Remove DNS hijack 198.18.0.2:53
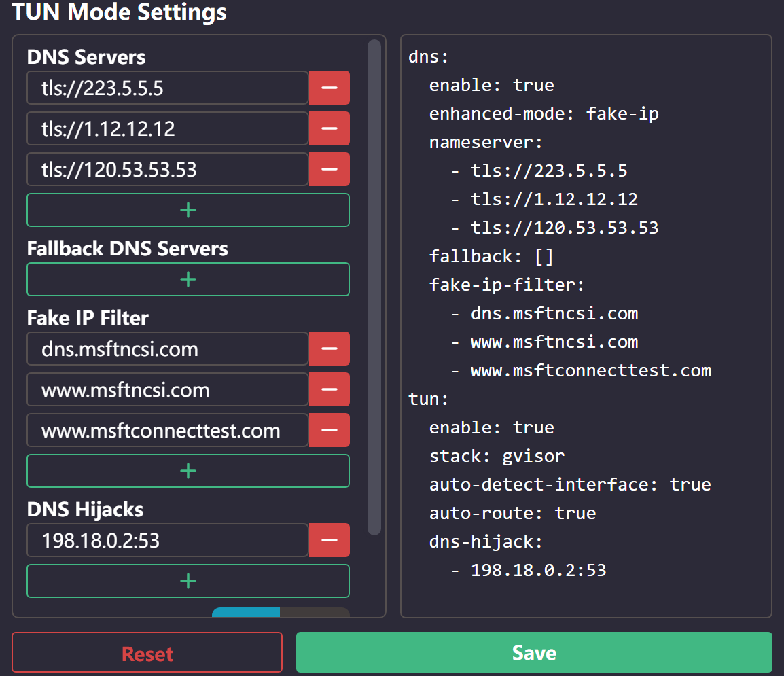784x676 pixels. [x=329, y=540]
